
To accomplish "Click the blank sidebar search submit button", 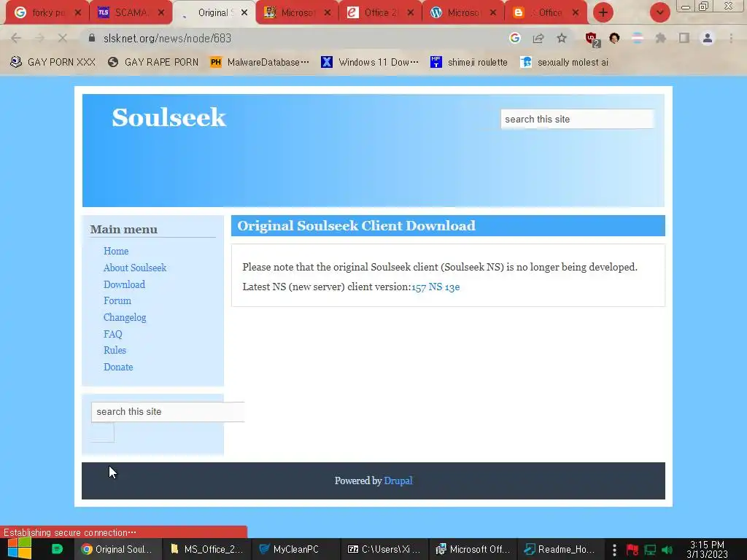I will 102,432.
